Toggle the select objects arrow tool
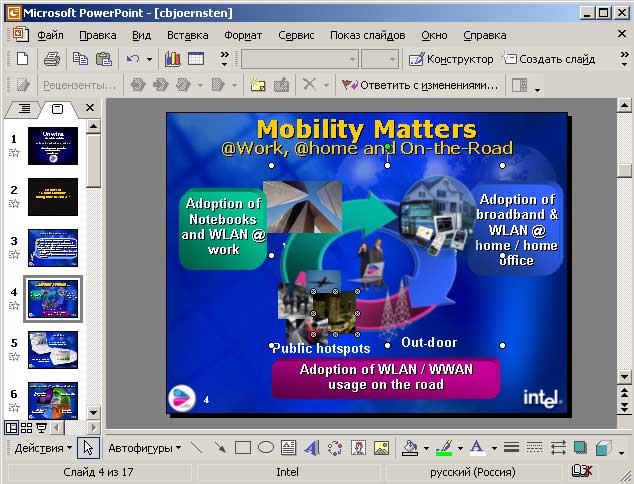Screen dimensions: 634x484 pyautogui.click(x=88, y=448)
